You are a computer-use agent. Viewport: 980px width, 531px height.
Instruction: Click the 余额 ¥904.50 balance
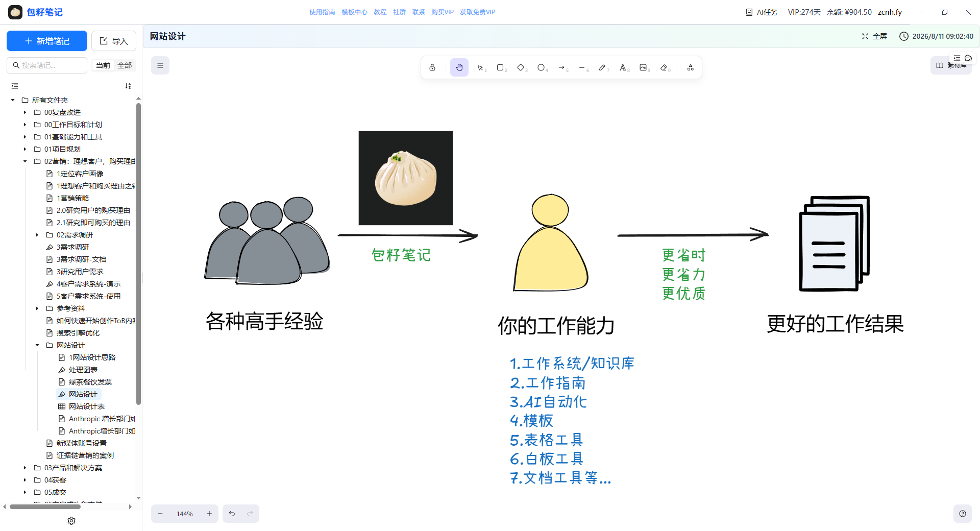(x=849, y=12)
